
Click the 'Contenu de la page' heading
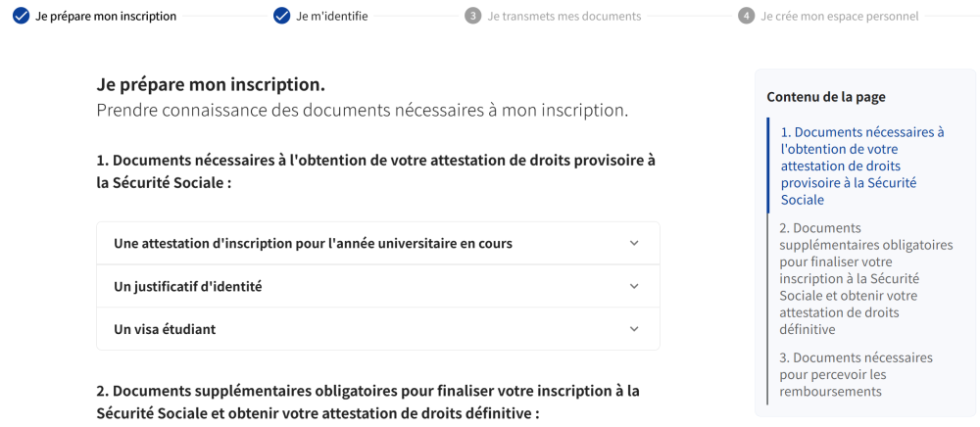[825, 96]
